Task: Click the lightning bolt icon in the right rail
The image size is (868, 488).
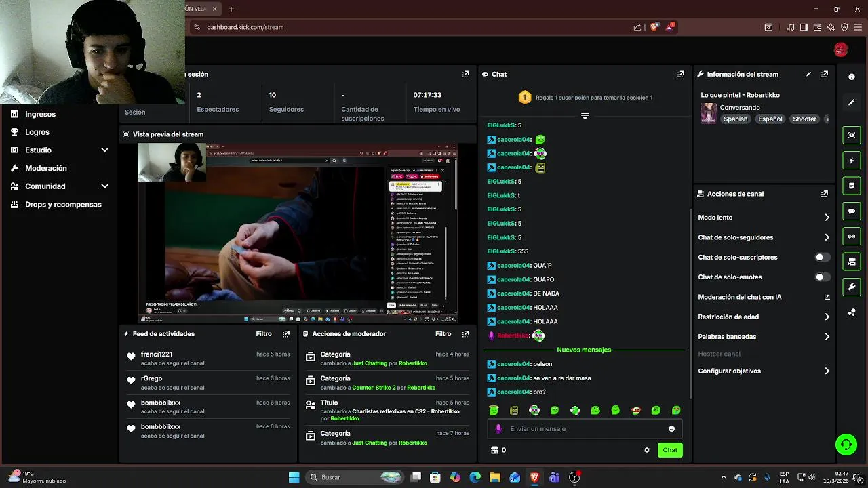Action: (852, 161)
